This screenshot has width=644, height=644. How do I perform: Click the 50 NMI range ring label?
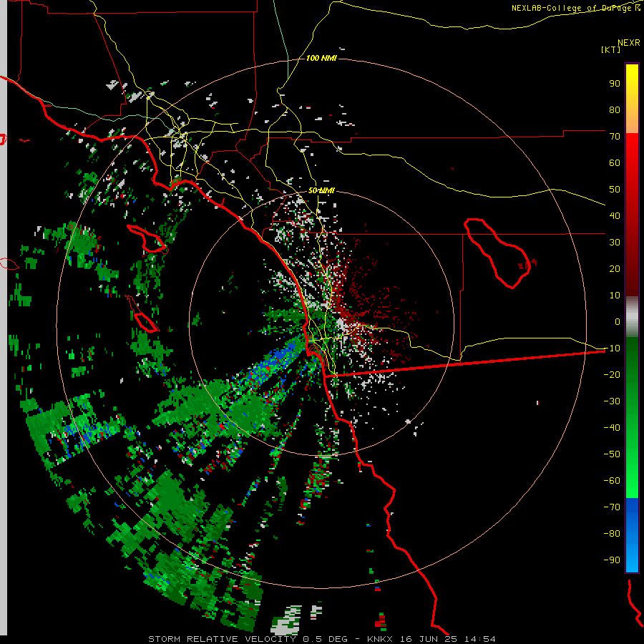coord(321,190)
